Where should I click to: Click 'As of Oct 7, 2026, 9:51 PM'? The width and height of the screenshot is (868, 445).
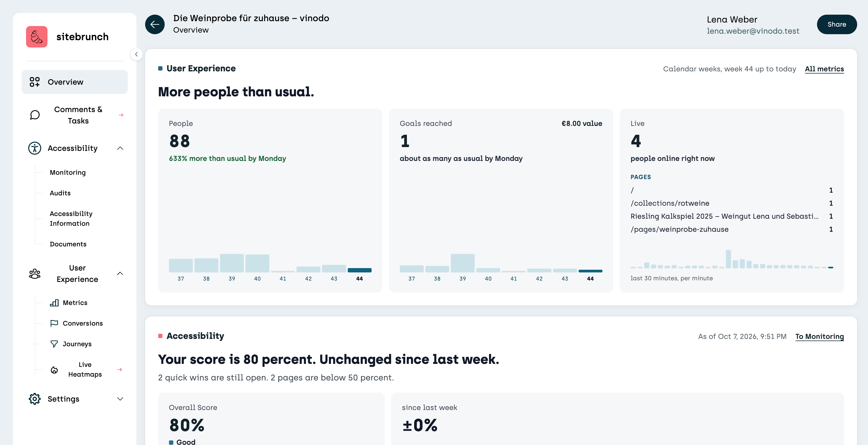(x=742, y=336)
